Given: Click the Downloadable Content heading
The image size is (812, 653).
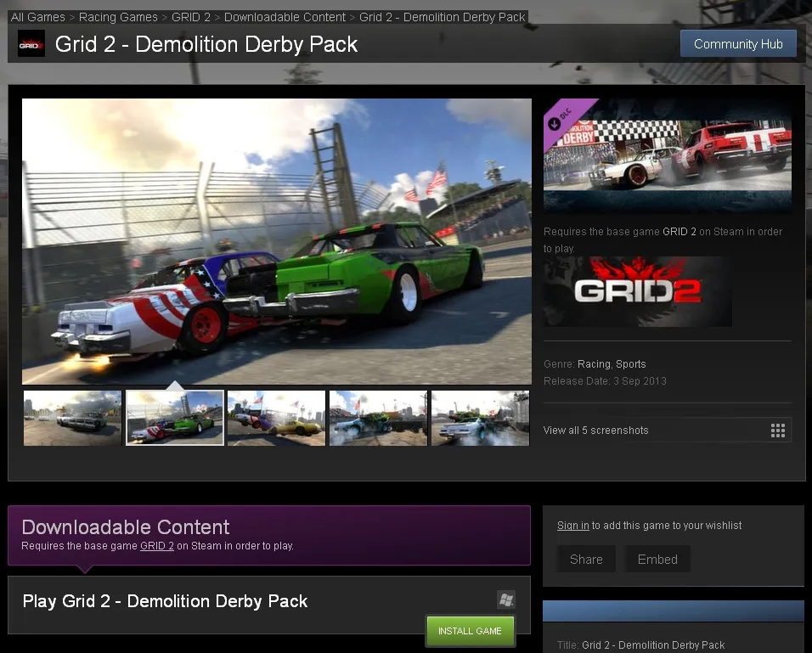Looking at the screenshot, I should [x=126, y=527].
